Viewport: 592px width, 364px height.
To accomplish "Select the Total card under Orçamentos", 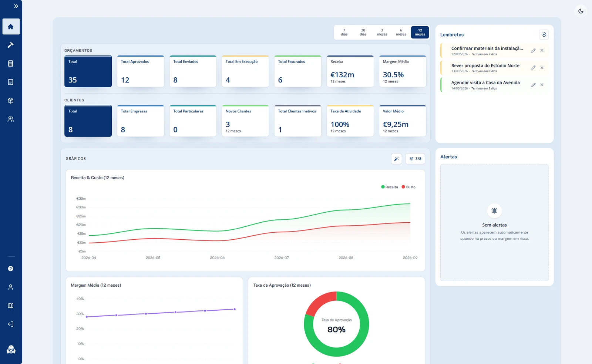I will [88, 71].
